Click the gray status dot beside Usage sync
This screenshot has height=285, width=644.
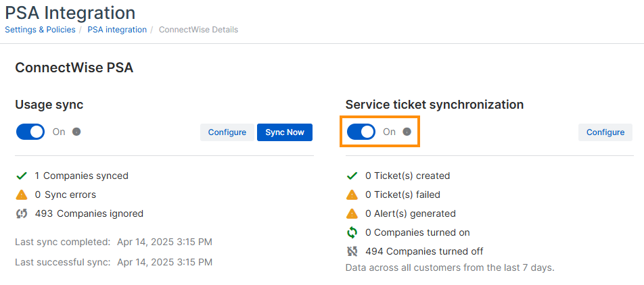(76, 132)
